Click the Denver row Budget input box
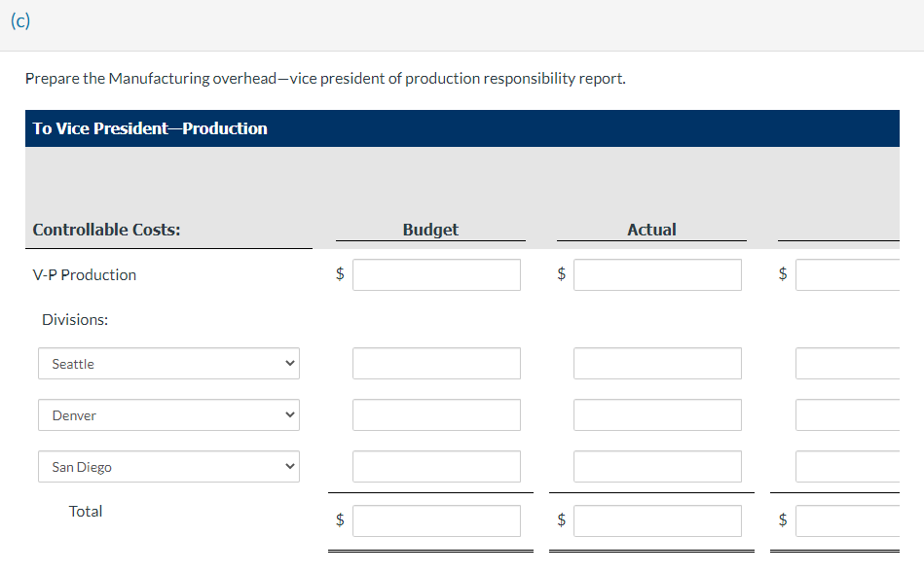The width and height of the screenshot is (924, 573). [x=436, y=414]
